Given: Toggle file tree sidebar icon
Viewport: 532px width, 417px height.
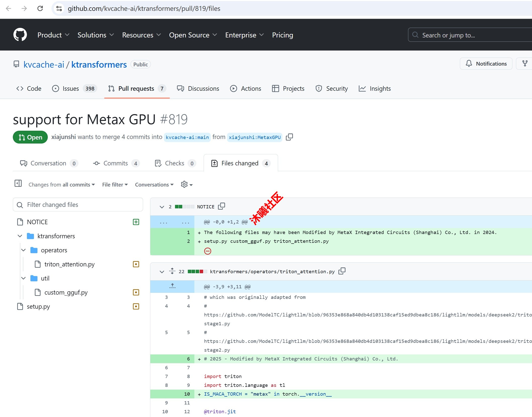Looking at the screenshot, I should click(x=18, y=183).
